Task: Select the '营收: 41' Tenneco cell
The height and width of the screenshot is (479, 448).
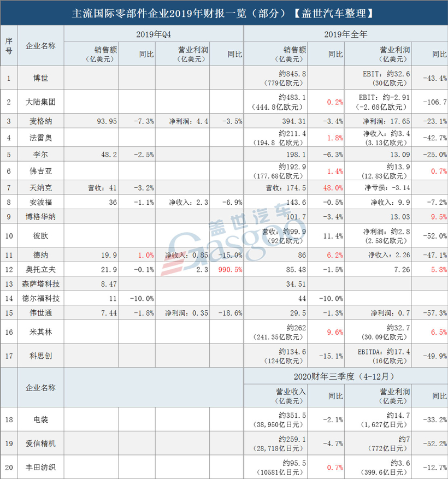Action: [x=102, y=188]
